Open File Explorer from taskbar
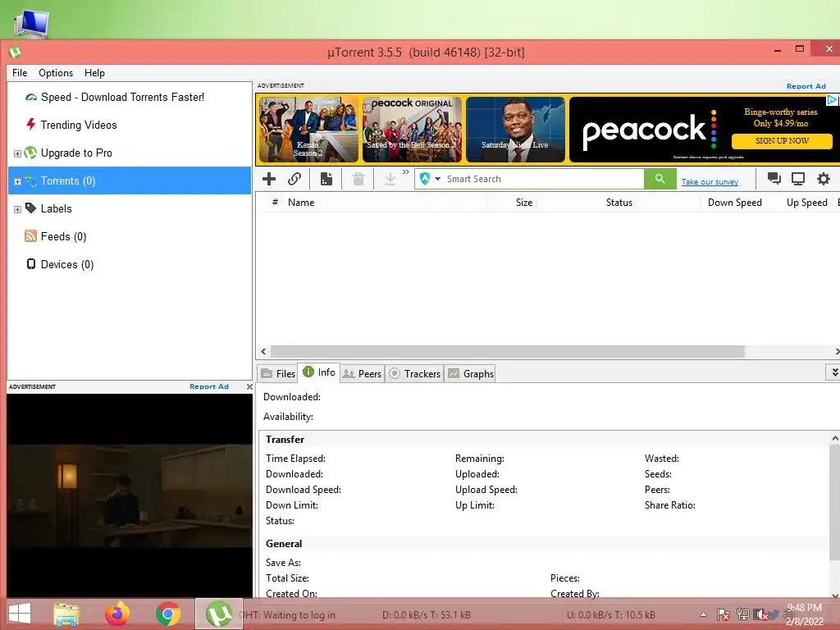The image size is (840, 630). point(67,614)
